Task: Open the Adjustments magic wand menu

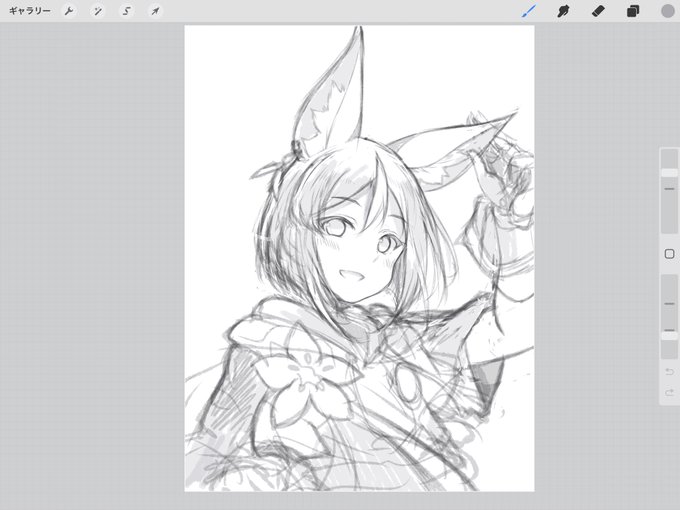Action: 98,11
